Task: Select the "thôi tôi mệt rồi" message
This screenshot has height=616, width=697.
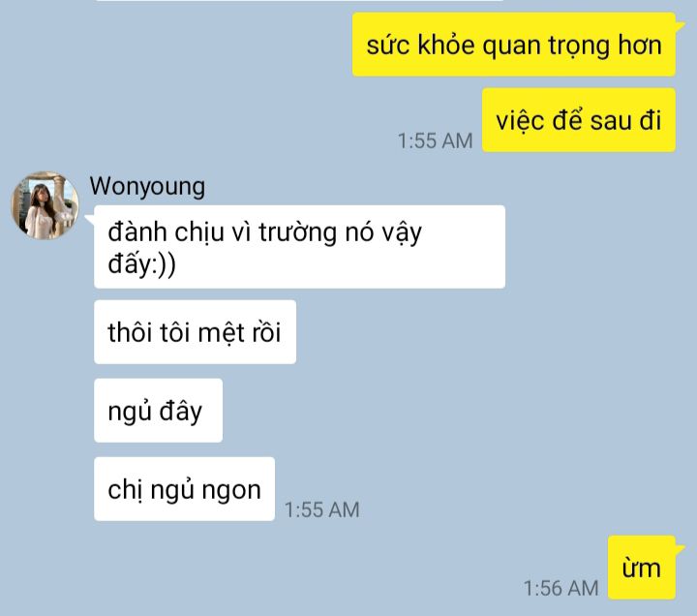Action: (195, 332)
